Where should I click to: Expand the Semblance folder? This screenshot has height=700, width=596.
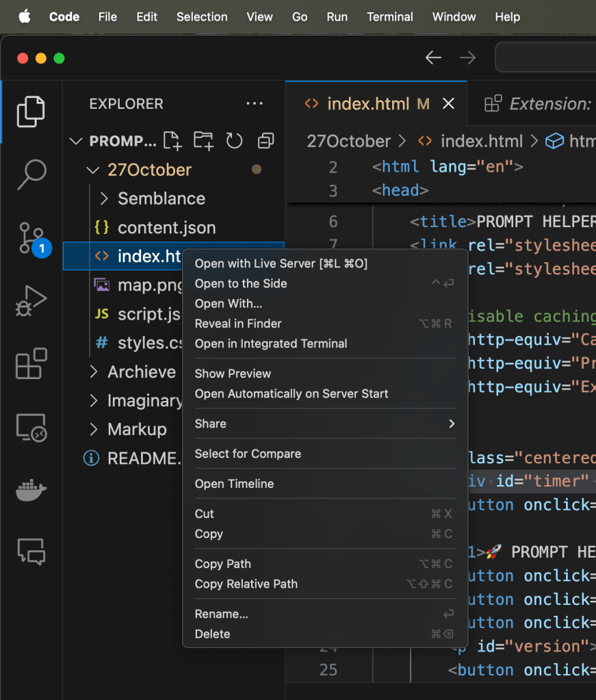pyautogui.click(x=104, y=198)
